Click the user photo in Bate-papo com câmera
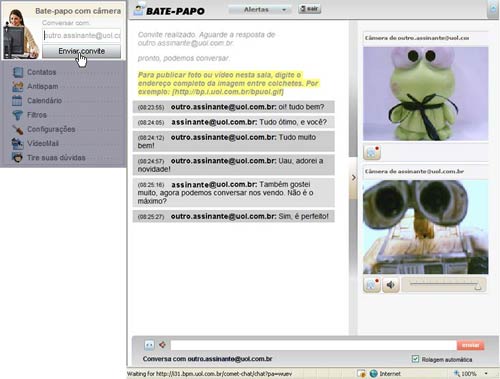This screenshot has height=379, width=500. tap(20, 33)
